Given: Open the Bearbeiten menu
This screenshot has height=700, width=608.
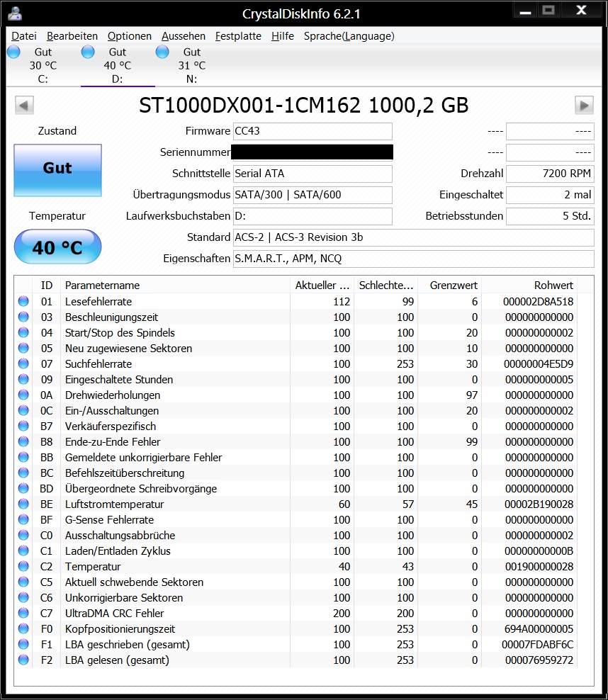Looking at the screenshot, I should (x=72, y=36).
